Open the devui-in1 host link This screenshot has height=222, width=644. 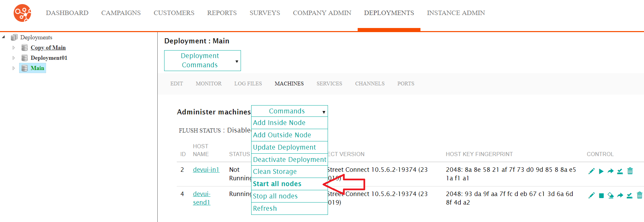tap(206, 170)
